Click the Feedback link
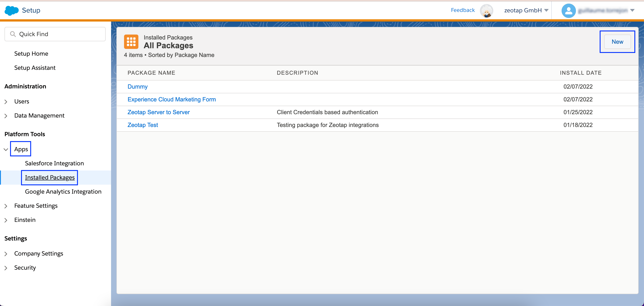This screenshot has height=306, width=644. (462, 10)
